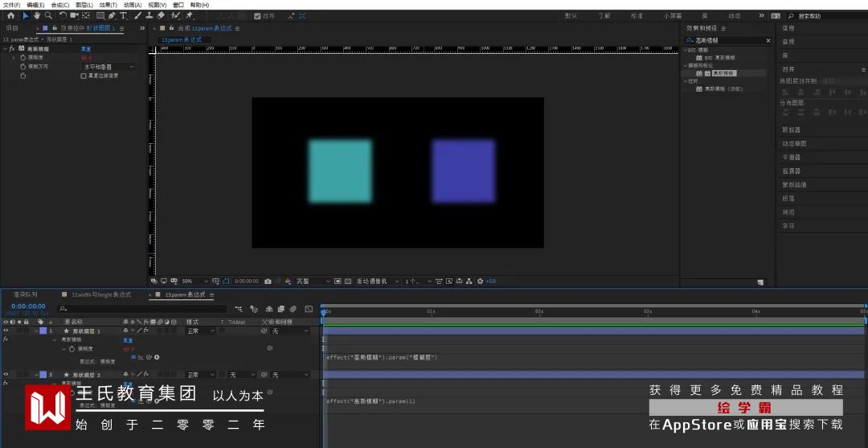
Task: Open the 跟踪器 tracker panel
Action: [x=791, y=130]
